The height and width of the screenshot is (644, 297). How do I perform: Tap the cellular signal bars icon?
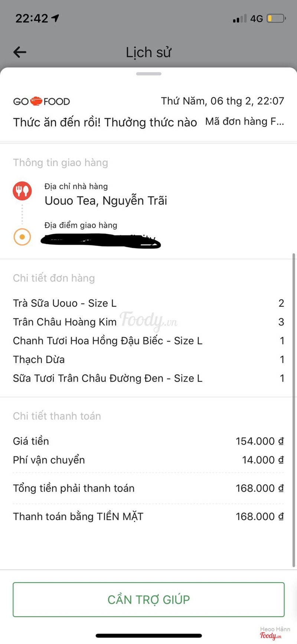(239, 19)
